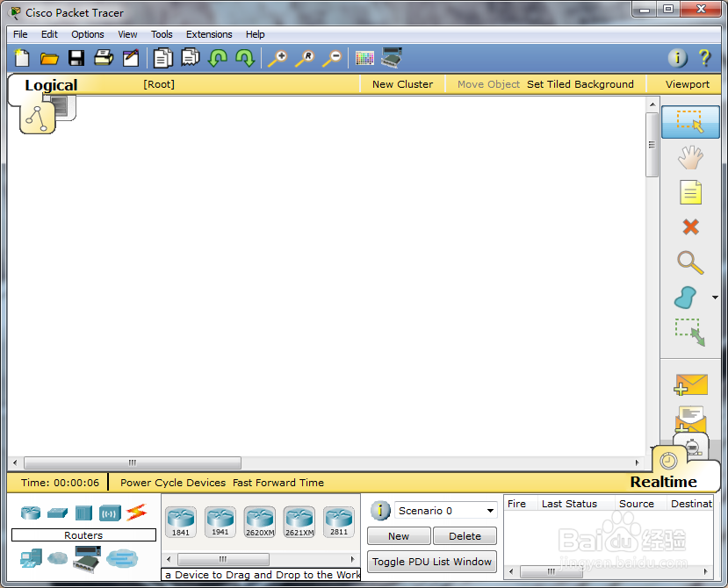This screenshot has height=588, width=728.
Task: Select Custom Made Devices category icon
Action: coord(87,559)
